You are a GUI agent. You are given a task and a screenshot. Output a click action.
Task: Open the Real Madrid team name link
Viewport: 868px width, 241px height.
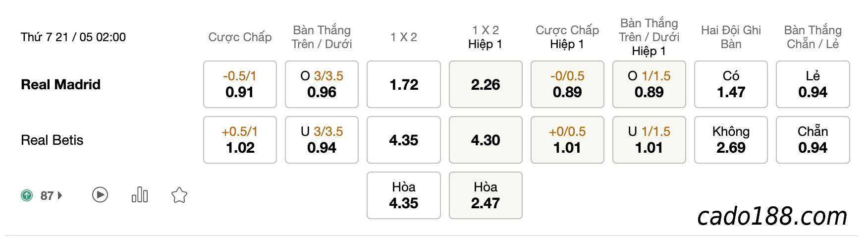60,84
